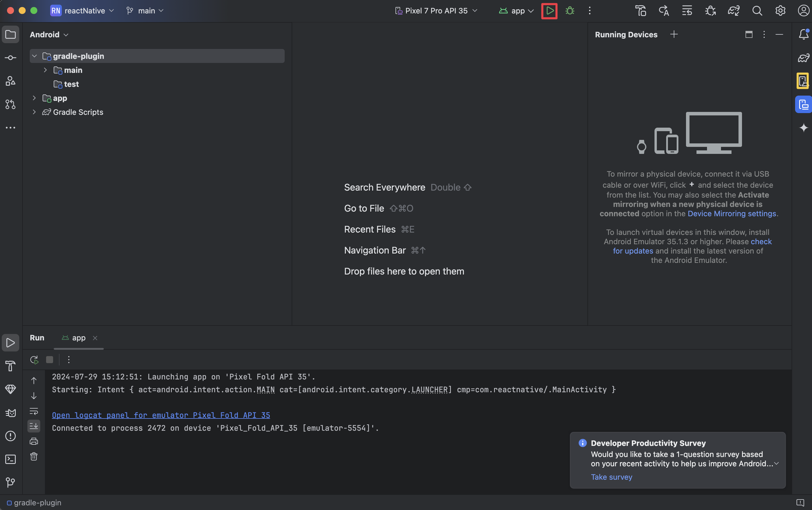Open app run configuration dropdown
The height and width of the screenshot is (510, 812).
tap(516, 11)
